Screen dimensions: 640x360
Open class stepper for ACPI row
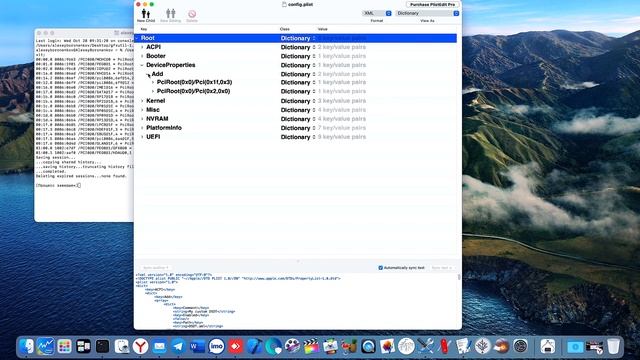[x=314, y=47]
